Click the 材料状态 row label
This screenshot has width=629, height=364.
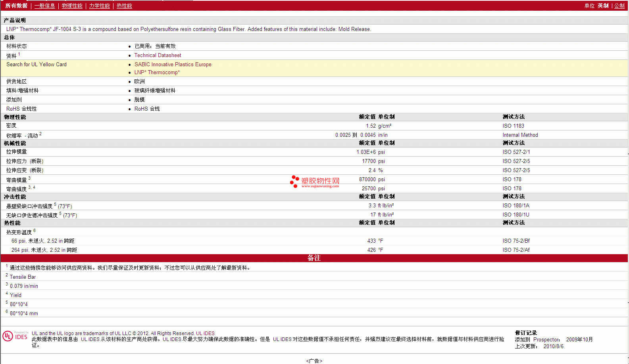coord(16,46)
